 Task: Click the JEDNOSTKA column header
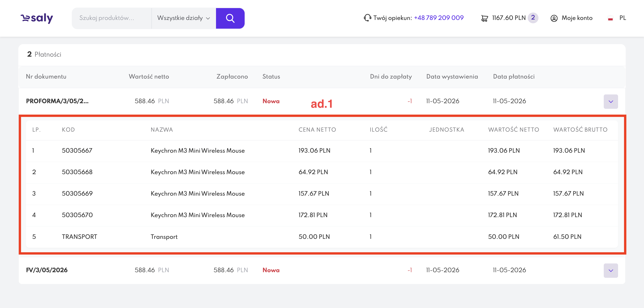(447, 130)
